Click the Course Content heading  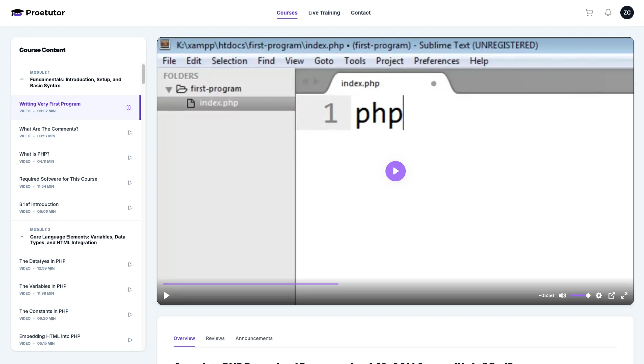(42, 50)
